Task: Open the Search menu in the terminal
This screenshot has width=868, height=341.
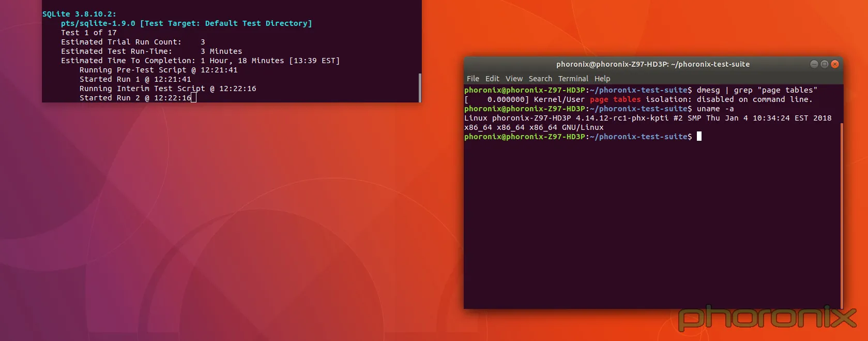Action: (540, 79)
